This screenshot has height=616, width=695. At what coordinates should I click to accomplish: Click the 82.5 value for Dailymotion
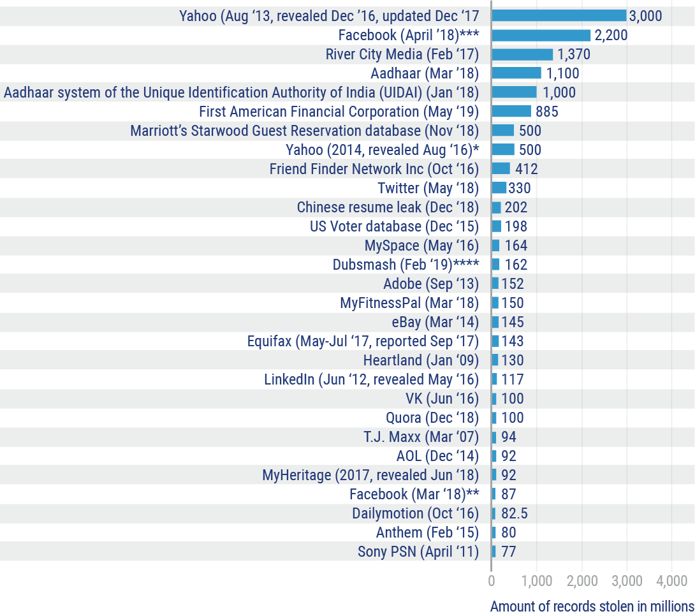click(515, 513)
